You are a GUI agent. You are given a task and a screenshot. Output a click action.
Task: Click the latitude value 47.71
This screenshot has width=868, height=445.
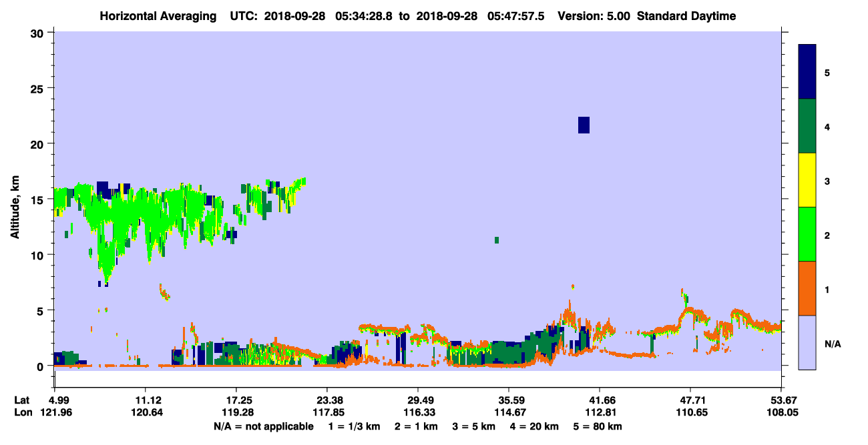point(690,400)
